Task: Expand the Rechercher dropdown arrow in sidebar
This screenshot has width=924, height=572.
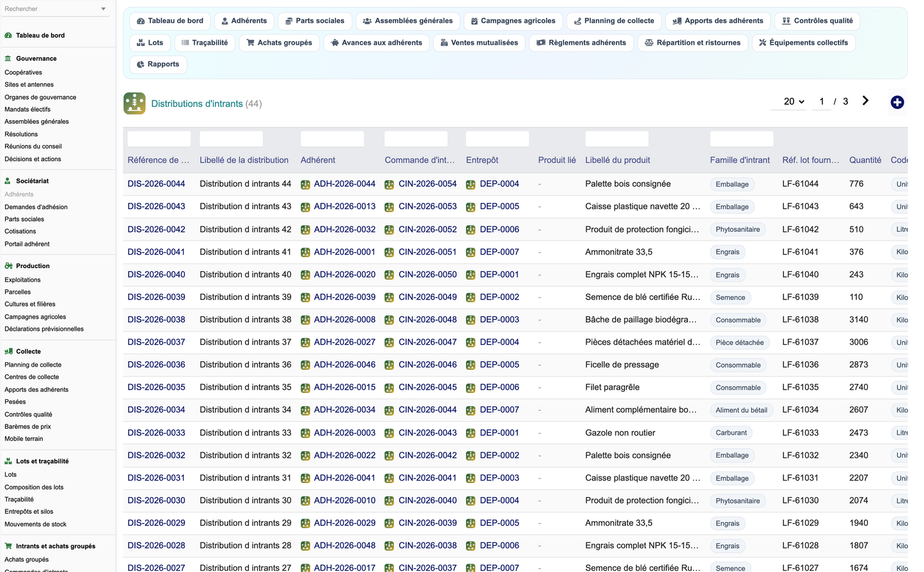Action: pyautogui.click(x=104, y=9)
